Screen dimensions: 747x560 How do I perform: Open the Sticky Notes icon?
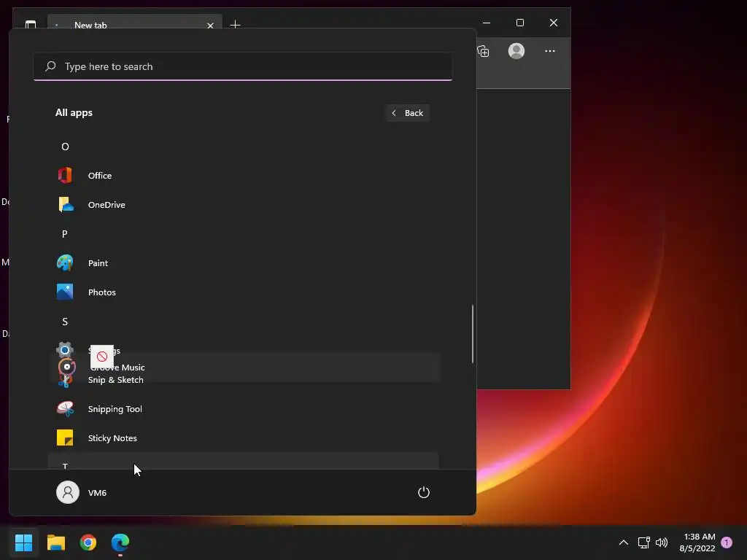(65, 437)
